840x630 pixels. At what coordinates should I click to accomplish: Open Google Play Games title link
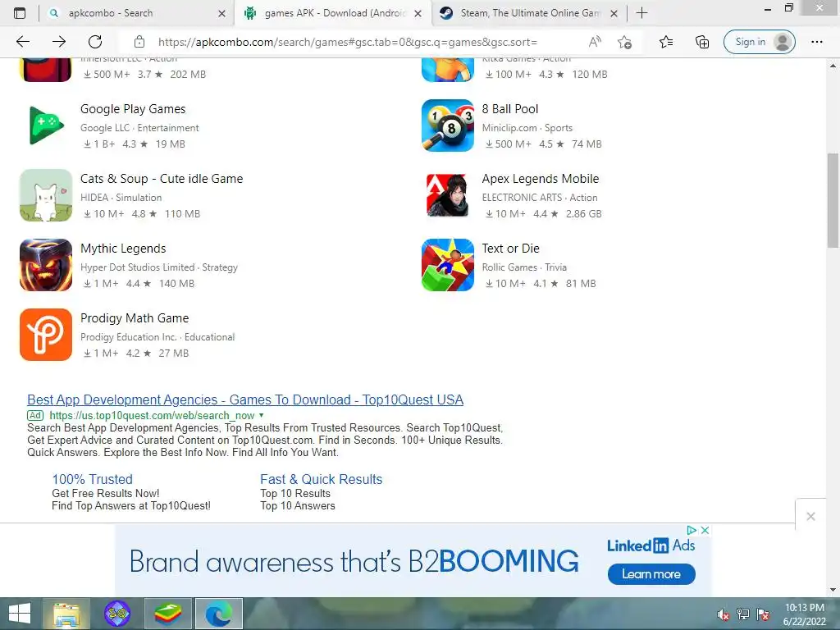[133, 109]
